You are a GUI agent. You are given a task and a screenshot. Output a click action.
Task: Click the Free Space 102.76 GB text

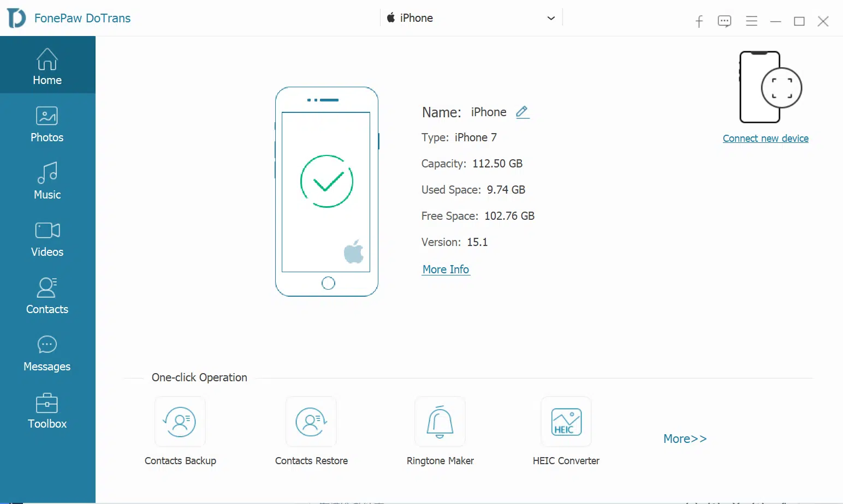coord(478,216)
